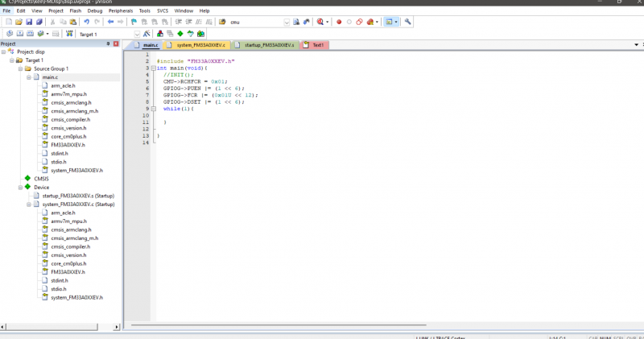Insert a breakpoint using red circle icon
The height and width of the screenshot is (339, 644).
[x=339, y=22]
